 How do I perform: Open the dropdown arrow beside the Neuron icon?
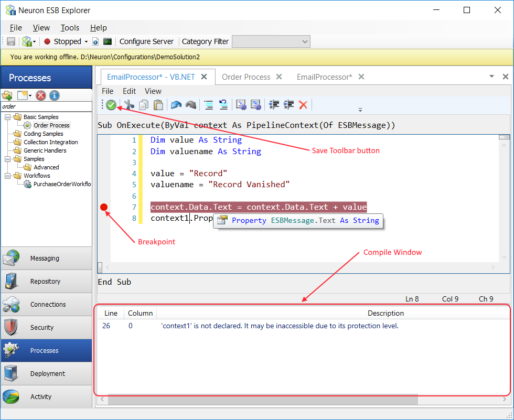click(x=34, y=41)
